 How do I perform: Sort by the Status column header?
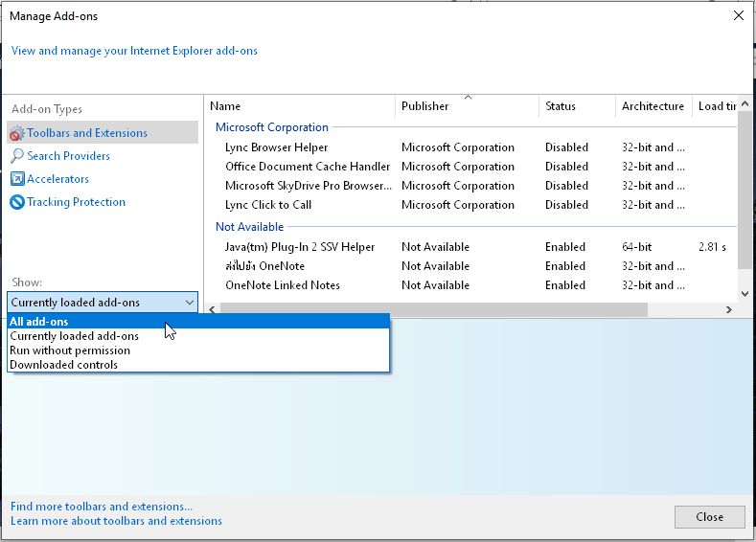[577, 106]
